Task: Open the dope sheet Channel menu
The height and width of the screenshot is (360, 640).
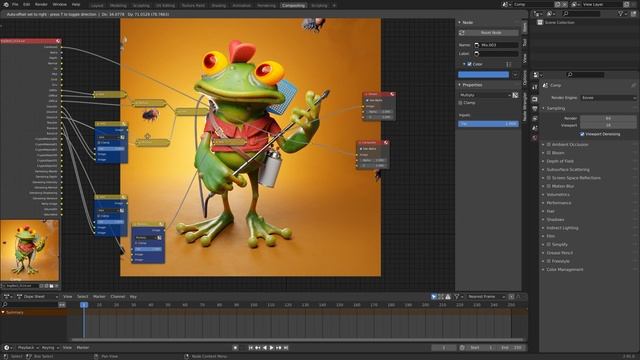Action: tap(118, 297)
